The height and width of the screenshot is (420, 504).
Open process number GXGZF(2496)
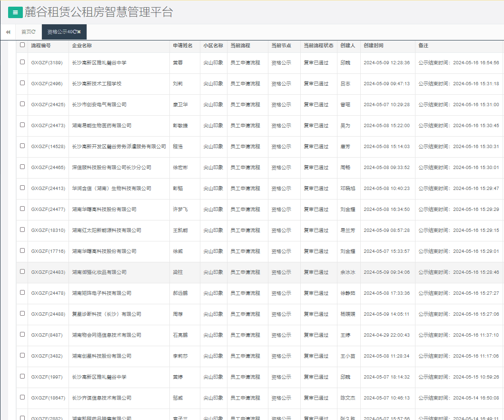(47, 84)
